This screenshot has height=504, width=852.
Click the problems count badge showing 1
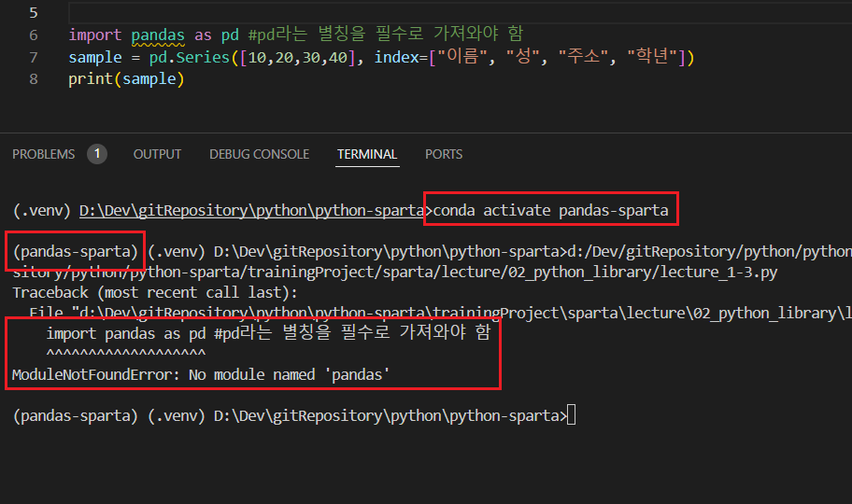click(97, 154)
